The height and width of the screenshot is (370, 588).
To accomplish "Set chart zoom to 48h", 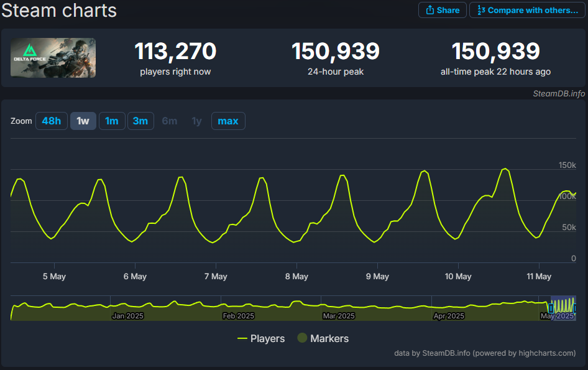I will 52,121.
